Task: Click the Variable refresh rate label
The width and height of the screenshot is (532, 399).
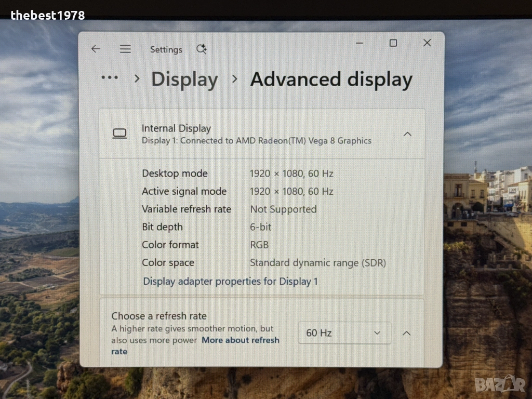Action: 187,209
